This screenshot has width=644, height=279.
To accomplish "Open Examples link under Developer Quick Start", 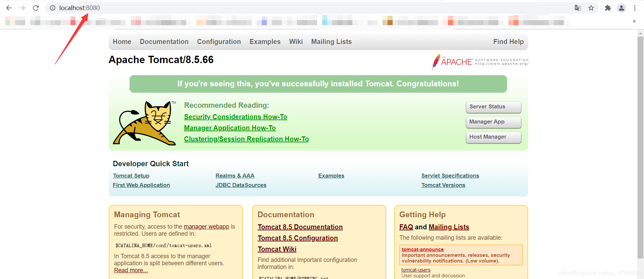I will 331,176.
